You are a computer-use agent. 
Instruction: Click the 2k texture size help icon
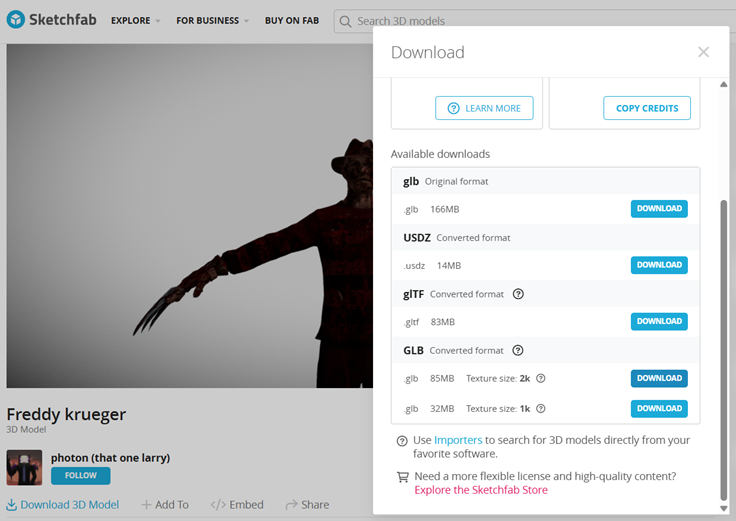click(x=541, y=378)
